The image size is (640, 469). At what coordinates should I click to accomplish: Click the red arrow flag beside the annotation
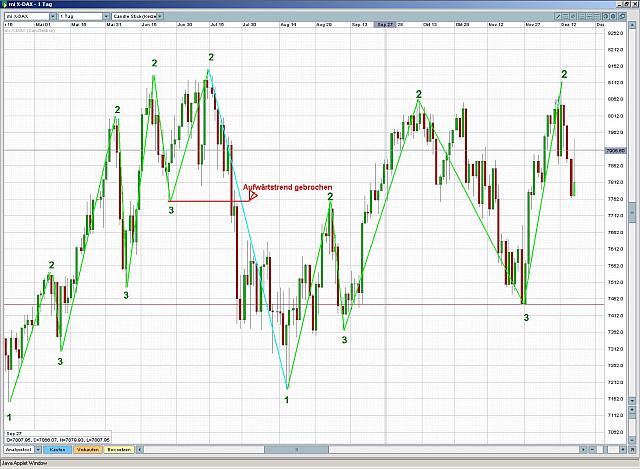pos(254,197)
